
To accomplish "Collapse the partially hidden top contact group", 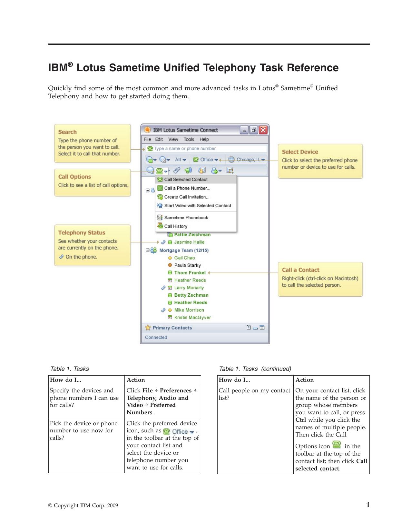I will pos(148,190).
